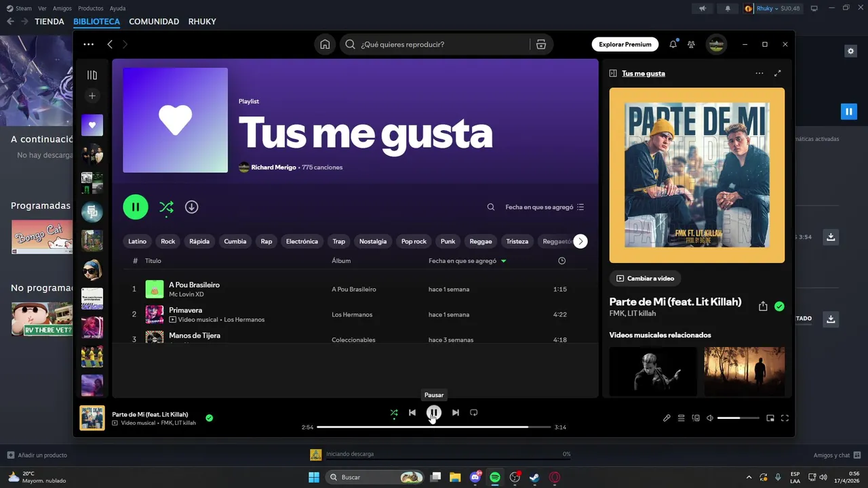This screenshot has height=488, width=868.
Task: Toggle playlist shuffle next to green pause
Action: [x=166, y=207]
